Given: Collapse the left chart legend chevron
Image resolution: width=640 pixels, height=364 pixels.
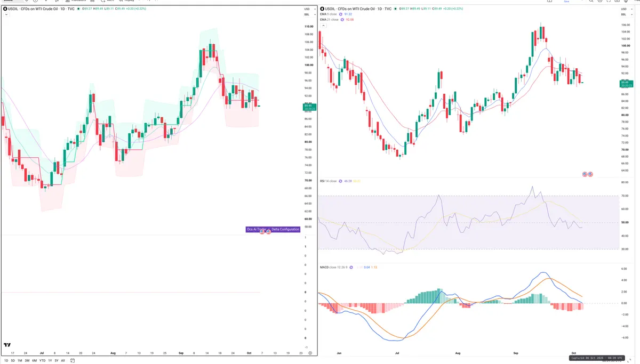Looking at the screenshot, I should 6,15.
